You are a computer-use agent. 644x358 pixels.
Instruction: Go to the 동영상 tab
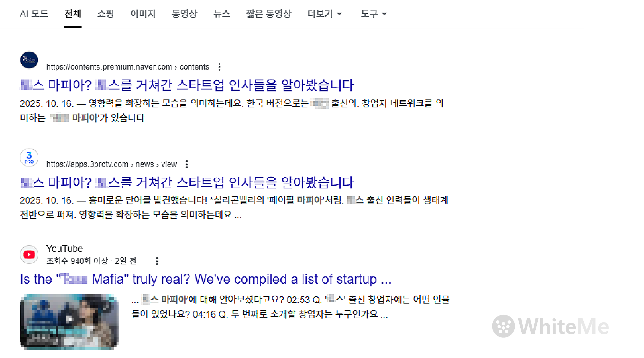tap(185, 14)
